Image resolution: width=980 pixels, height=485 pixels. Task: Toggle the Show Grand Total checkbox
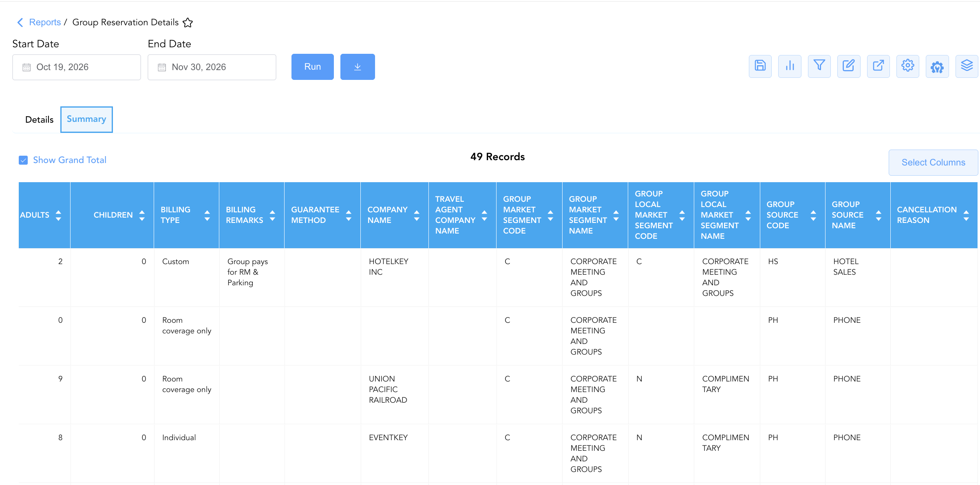[23, 160]
